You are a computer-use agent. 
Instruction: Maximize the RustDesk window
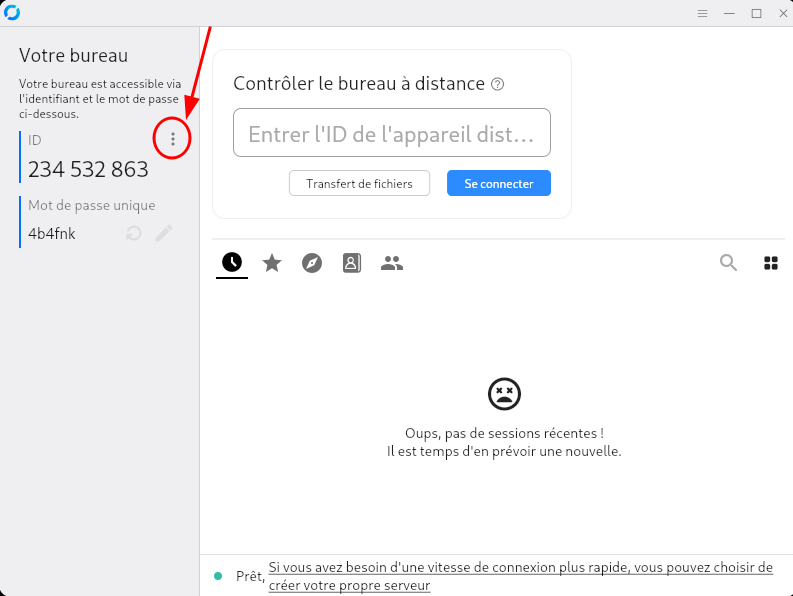[756, 13]
